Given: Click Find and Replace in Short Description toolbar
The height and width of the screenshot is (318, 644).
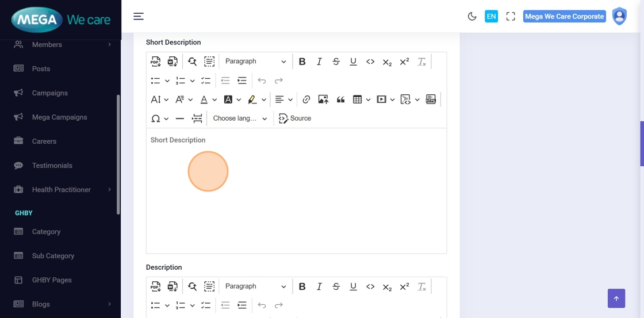Looking at the screenshot, I should 192,62.
